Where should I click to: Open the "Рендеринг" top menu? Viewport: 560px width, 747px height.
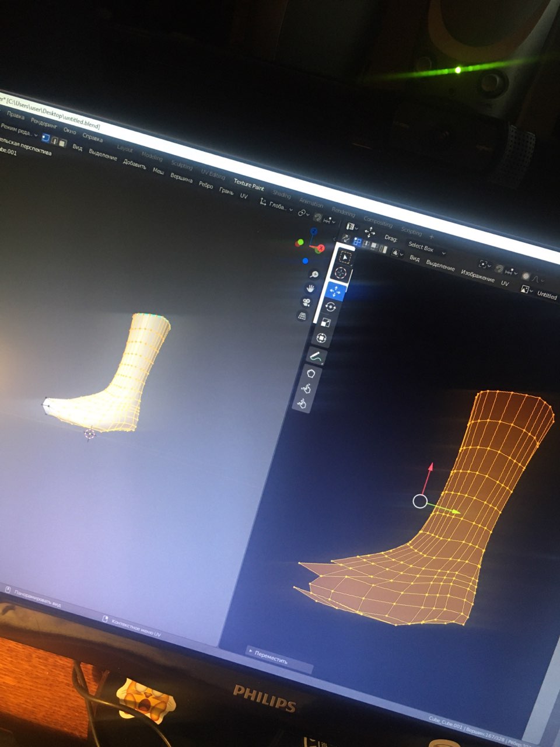coord(44,123)
